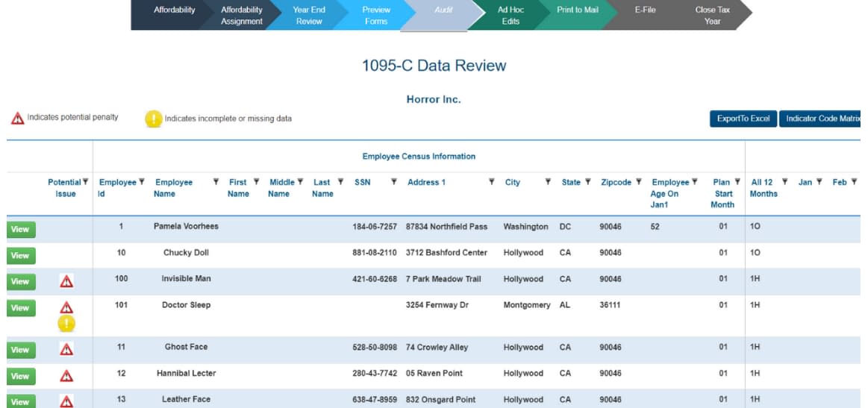Click the penalty warning icon for Leather Face
This screenshot has height=408, width=868.
pos(66,401)
